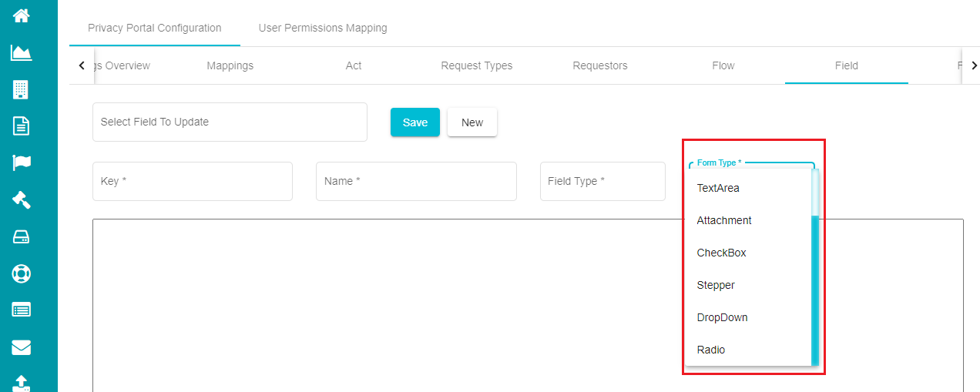Screen dimensions: 980x392
Task: Open the Home icon in sidebar
Action: coord(21,15)
